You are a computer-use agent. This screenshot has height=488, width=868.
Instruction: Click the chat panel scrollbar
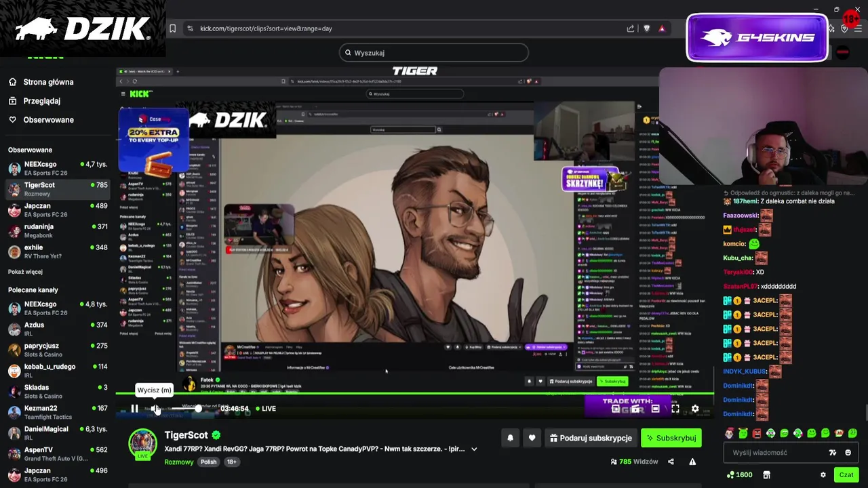[865, 411]
